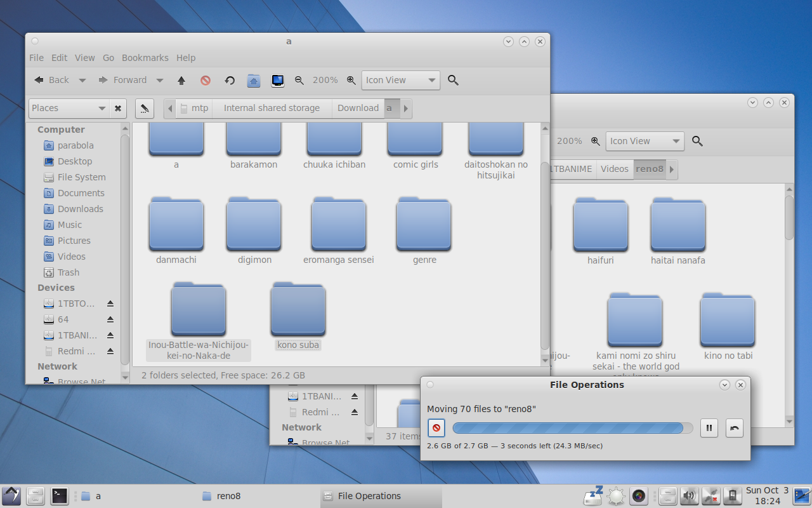This screenshot has width=812, height=508.
Task: Open the volume control in tray
Action: coord(690,495)
